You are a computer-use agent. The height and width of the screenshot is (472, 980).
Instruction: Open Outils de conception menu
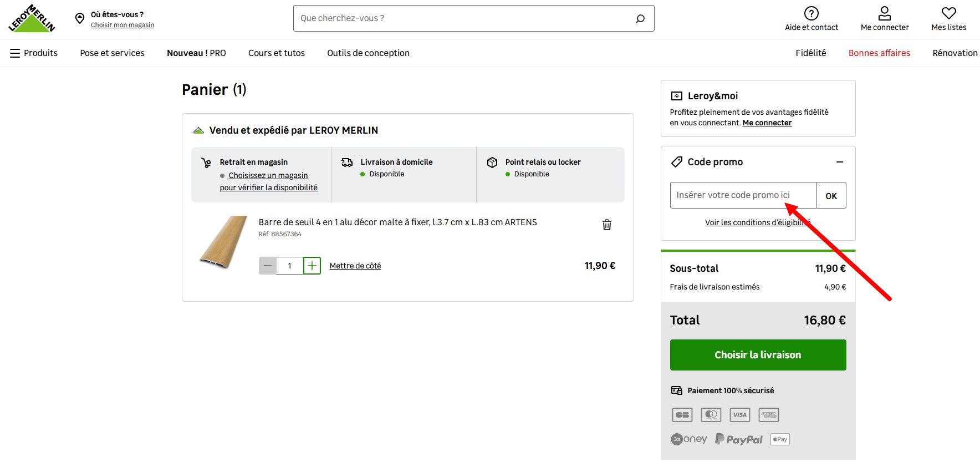coord(368,53)
